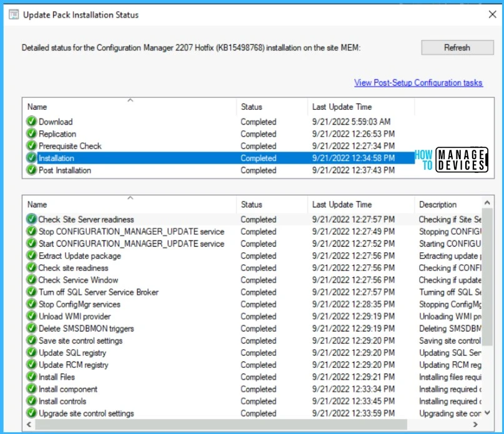Sort upper list by Name column header
The height and width of the screenshot is (434, 504).
tap(129, 107)
